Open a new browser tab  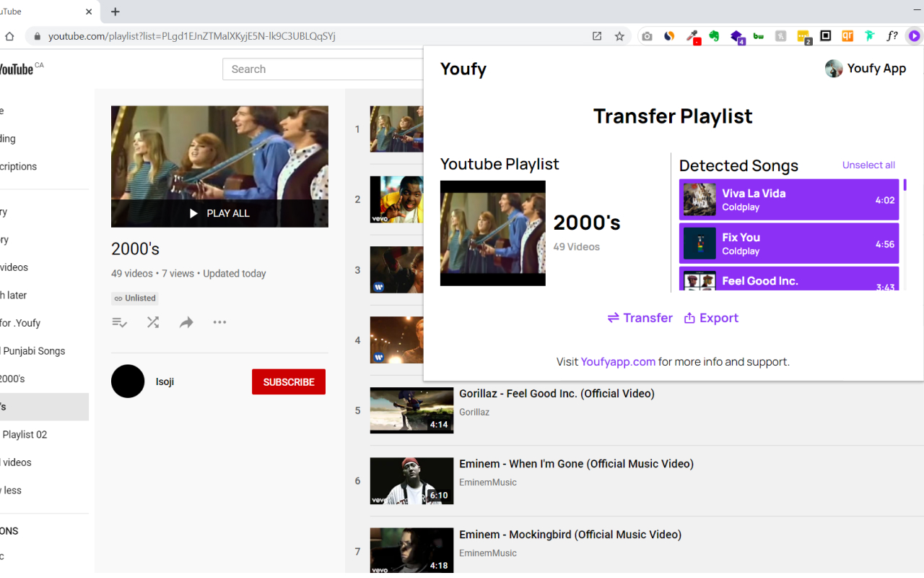coord(115,12)
